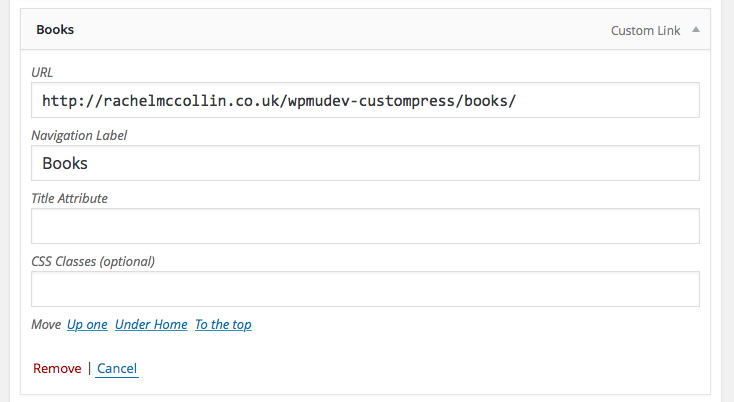Click the Title Attribute caption text
The height and width of the screenshot is (402, 734).
(x=70, y=198)
